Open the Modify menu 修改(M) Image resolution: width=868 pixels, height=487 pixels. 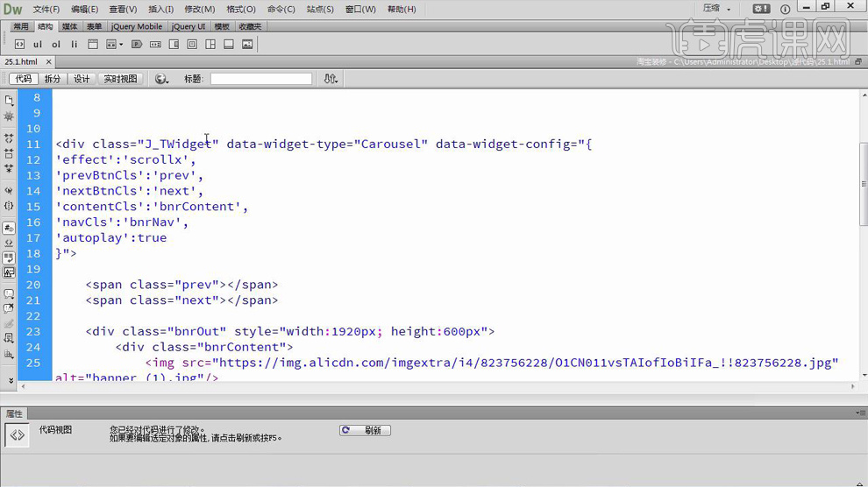(x=200, y=10)
